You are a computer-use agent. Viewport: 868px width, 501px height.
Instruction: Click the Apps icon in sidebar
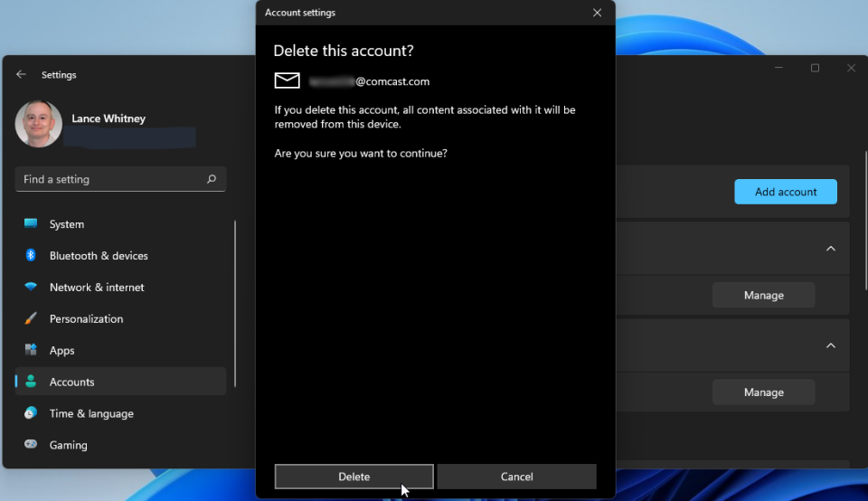(x=31, y=349)
